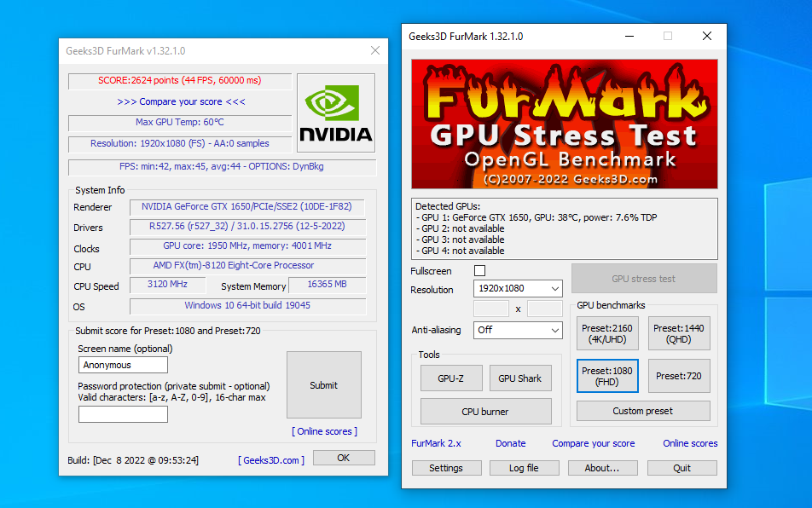Open the Resolution dropdown showing 1920x1080
Viewport: 812px width, 508px height.
pos(518,288)
